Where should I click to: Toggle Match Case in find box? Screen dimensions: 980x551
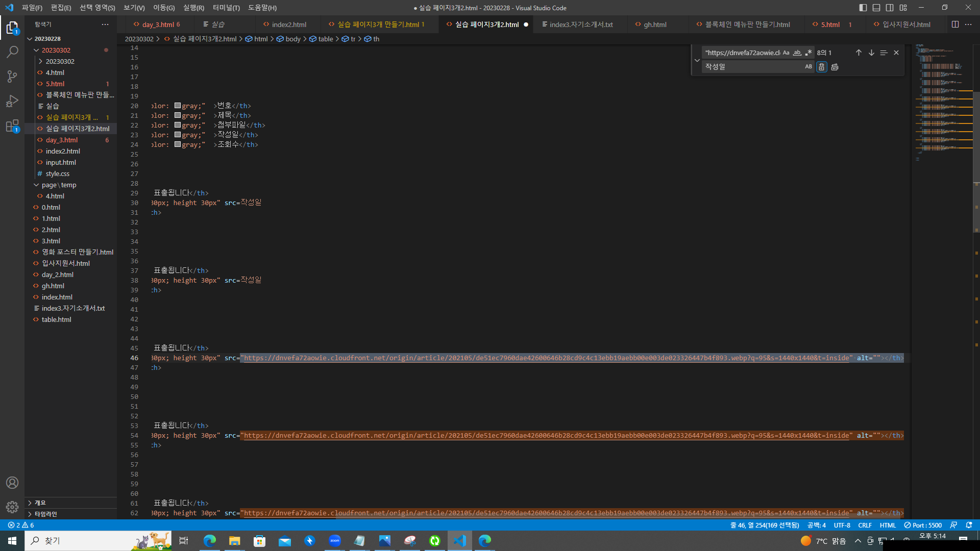tap(786, 53)
